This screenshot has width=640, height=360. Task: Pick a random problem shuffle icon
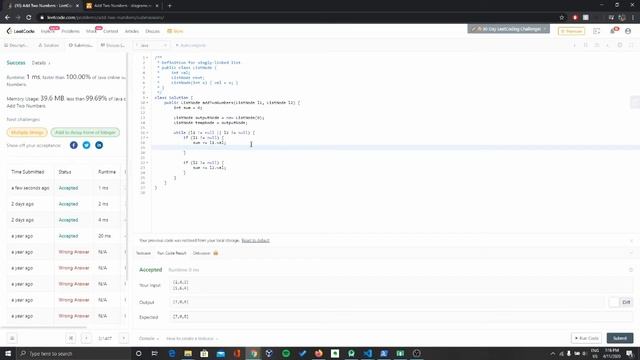pyautogui.click(x=71, y=338)
